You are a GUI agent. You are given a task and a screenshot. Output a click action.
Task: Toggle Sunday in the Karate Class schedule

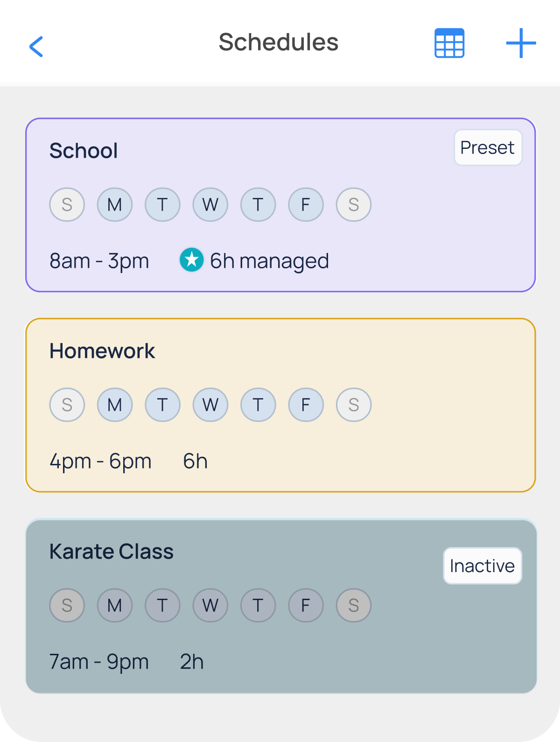[67, 605]
